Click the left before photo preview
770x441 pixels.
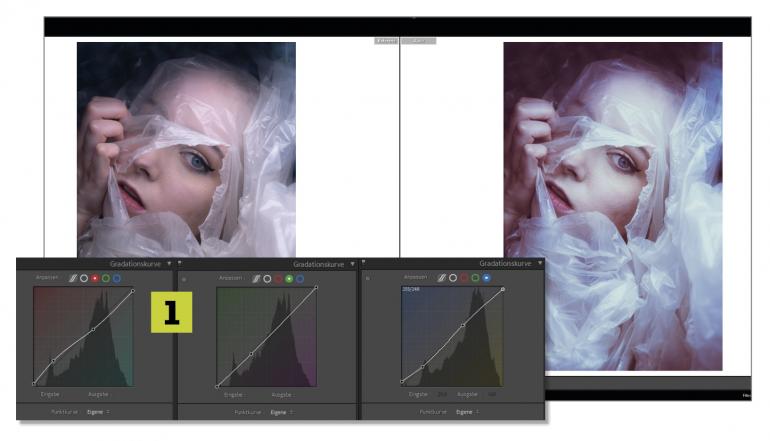(186, 150)
